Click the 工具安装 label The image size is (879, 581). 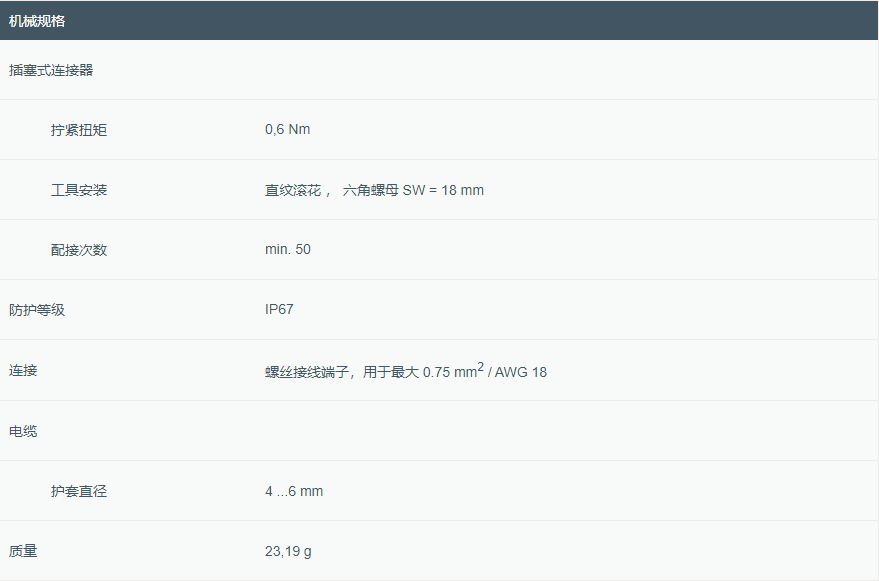[79, 190]
